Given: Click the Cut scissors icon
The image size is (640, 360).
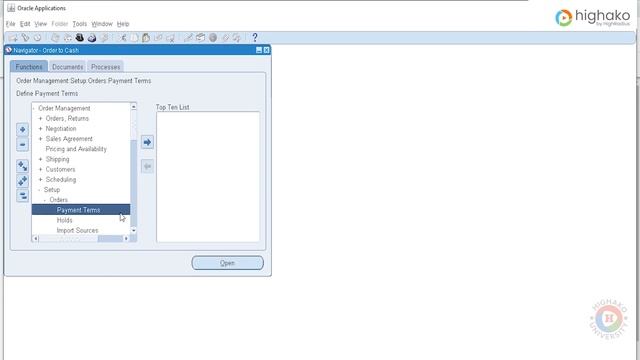Looking at the screenshot, I should 122,38.
